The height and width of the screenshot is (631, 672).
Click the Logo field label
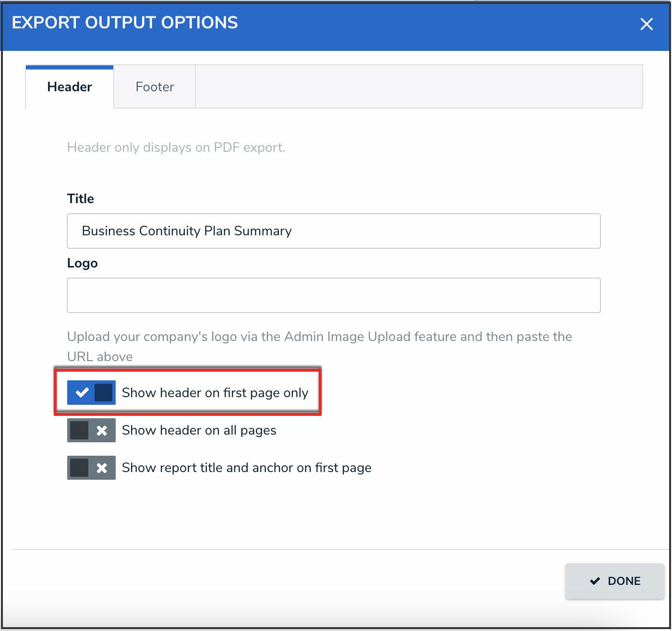pyautogui.click(x=83, y=263)
